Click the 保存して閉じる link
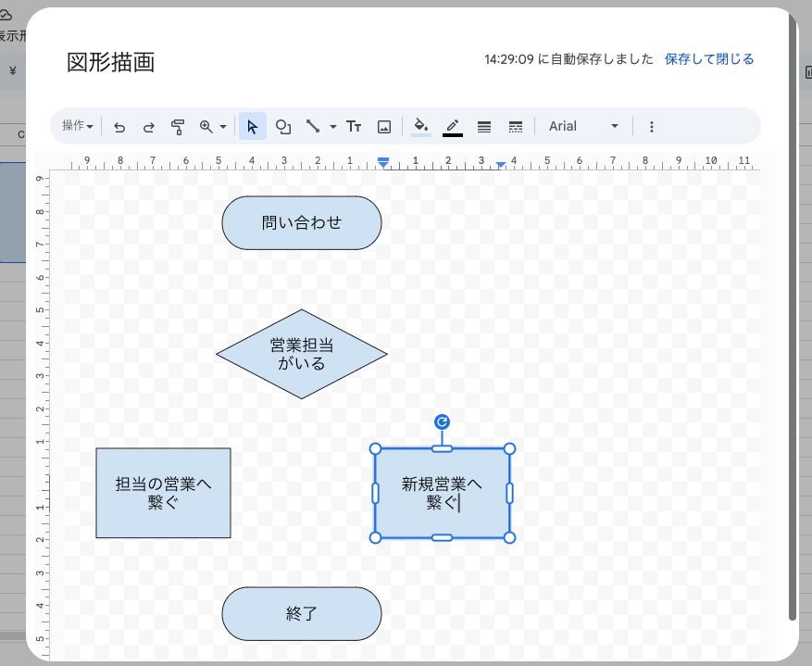 click(x=710, y=57)
